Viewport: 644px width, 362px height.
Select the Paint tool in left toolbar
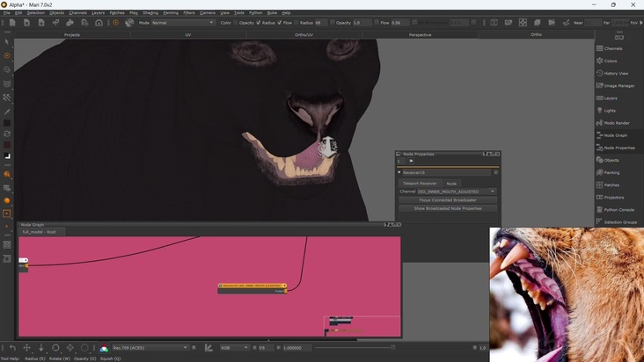(7, 55)
